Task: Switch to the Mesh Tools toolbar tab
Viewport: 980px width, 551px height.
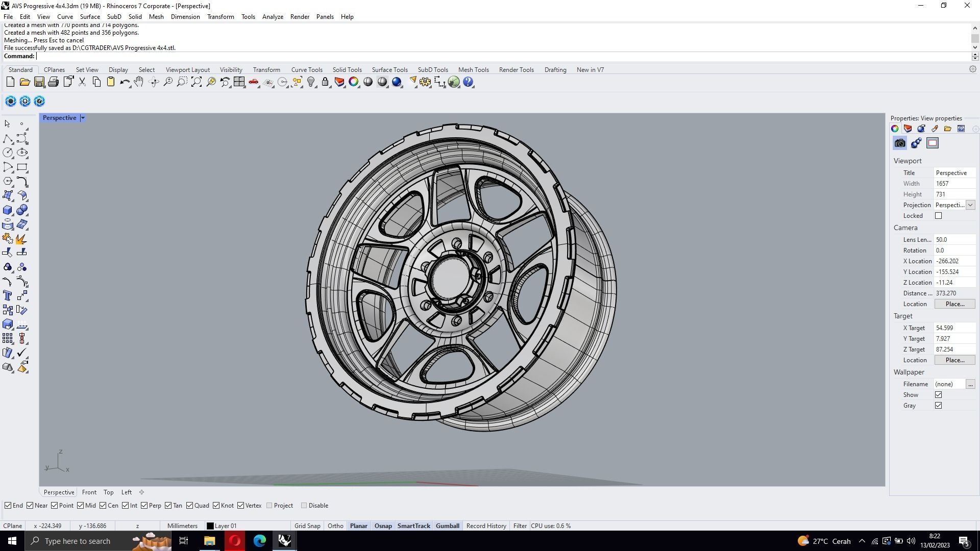Action: 473,70
